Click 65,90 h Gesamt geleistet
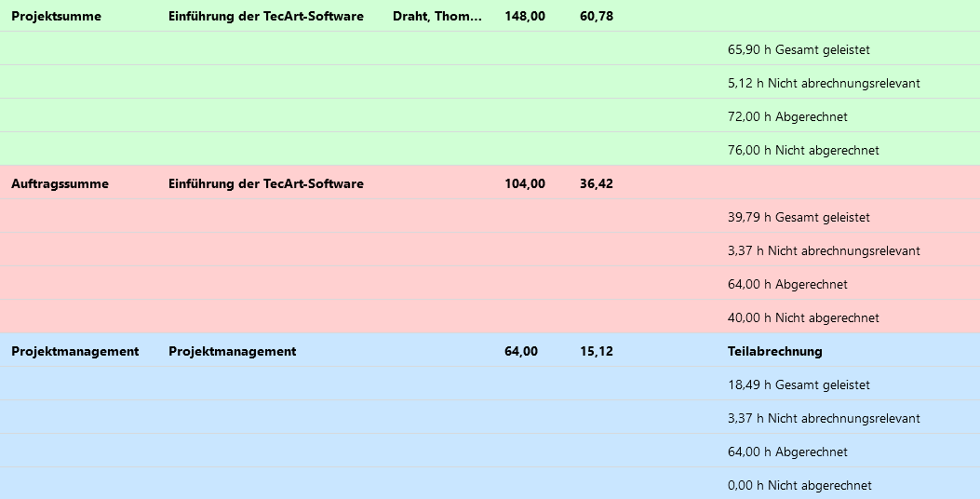 click(799, 50)
